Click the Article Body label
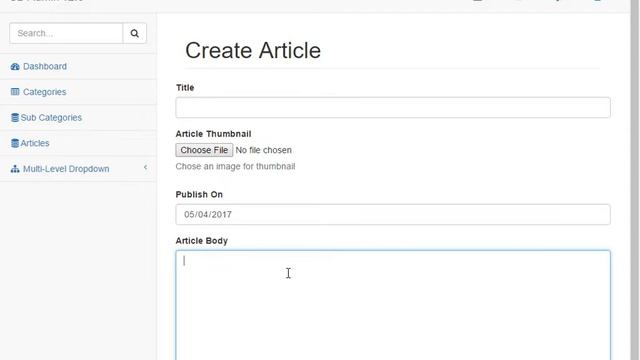Viewport: 640px width, 360px height. [202, 241]
